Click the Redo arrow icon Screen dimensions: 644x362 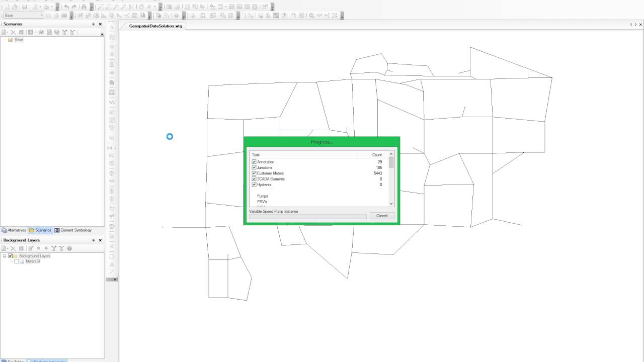click(74, 7)
